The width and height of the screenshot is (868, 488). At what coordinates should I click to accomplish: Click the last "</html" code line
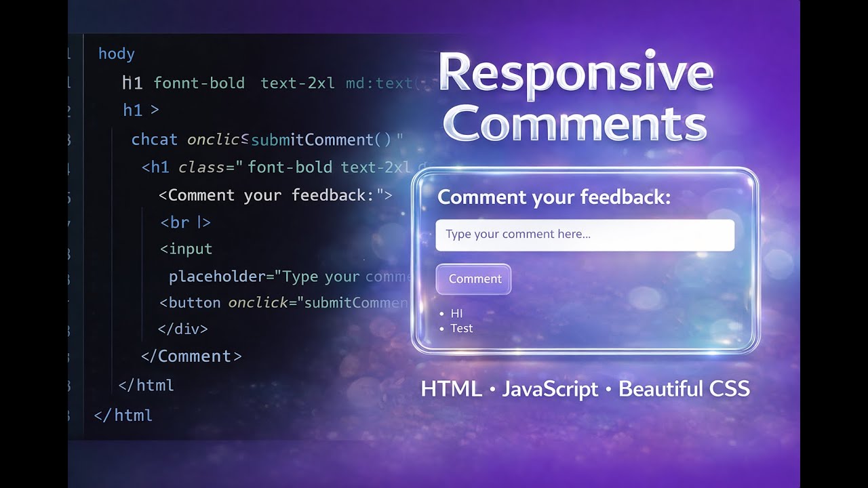[123, 415]
